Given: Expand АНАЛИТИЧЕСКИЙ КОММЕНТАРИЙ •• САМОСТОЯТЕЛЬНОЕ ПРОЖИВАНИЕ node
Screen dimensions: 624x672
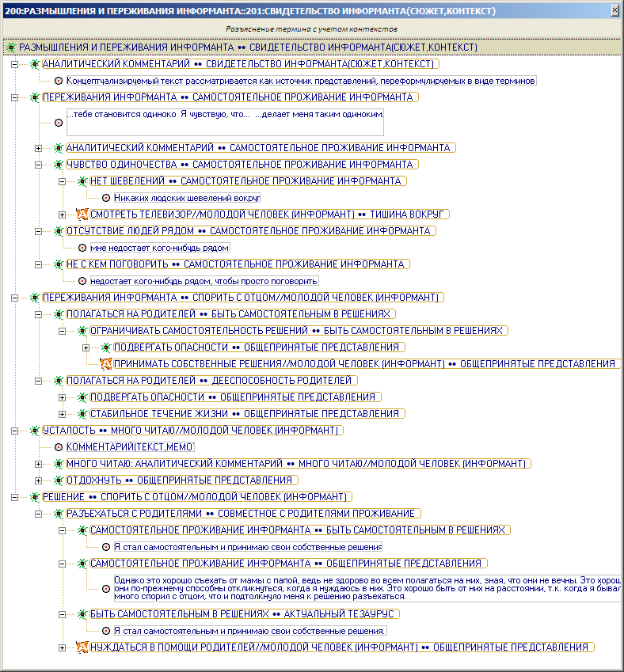Looking at the screenshot, I should (38, 148).
